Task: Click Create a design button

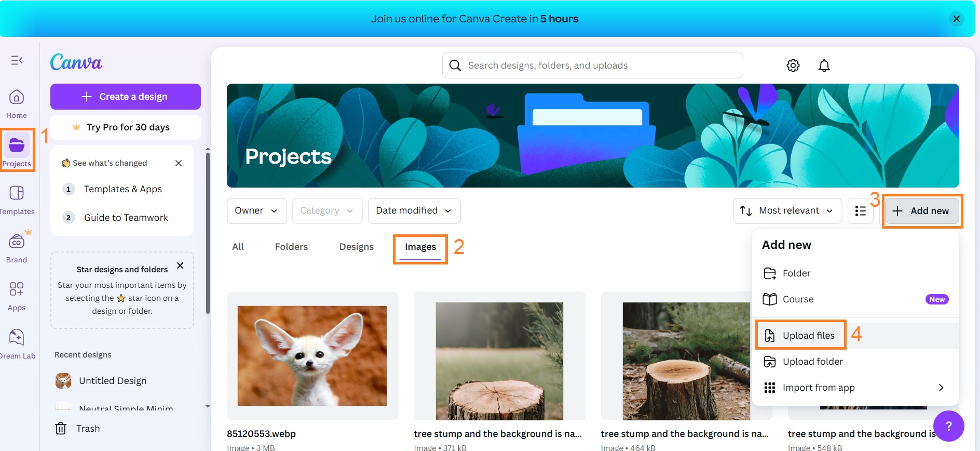Action: [126, 97]
